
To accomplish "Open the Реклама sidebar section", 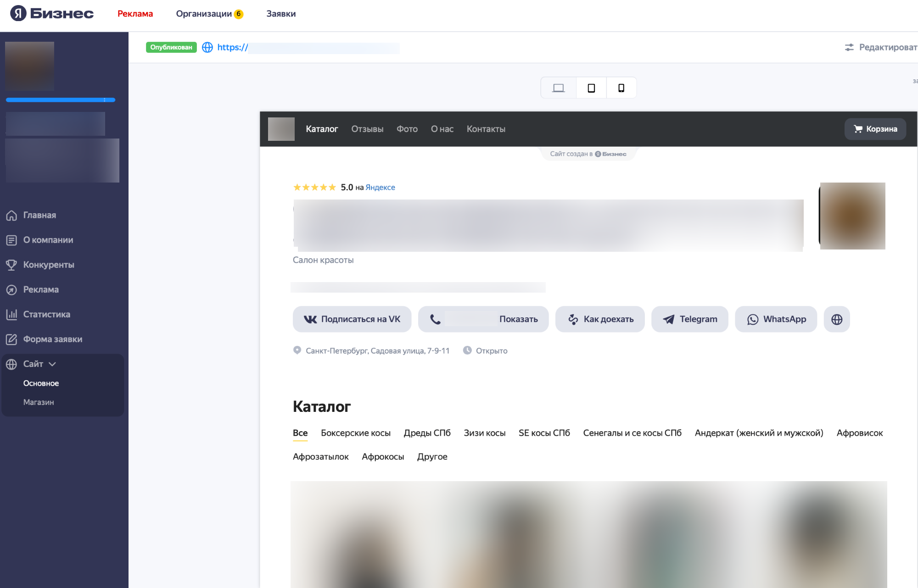I will coord(41,289).
